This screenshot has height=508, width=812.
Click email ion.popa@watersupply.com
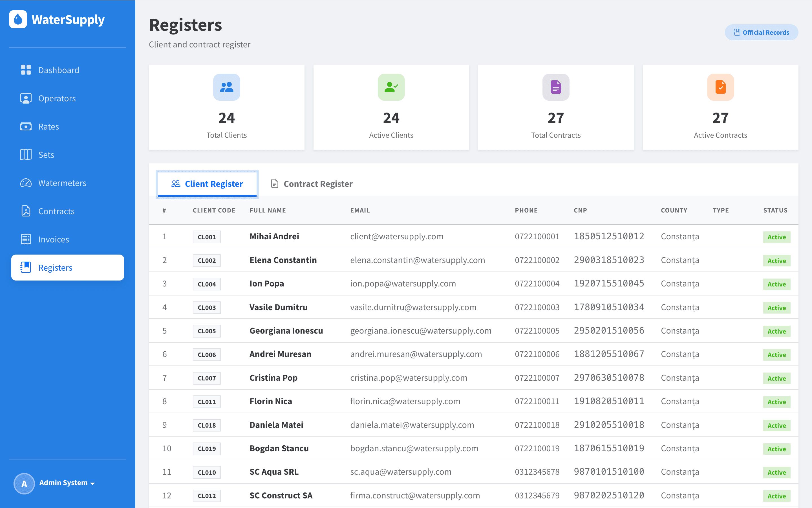click(x=403, y=284)
